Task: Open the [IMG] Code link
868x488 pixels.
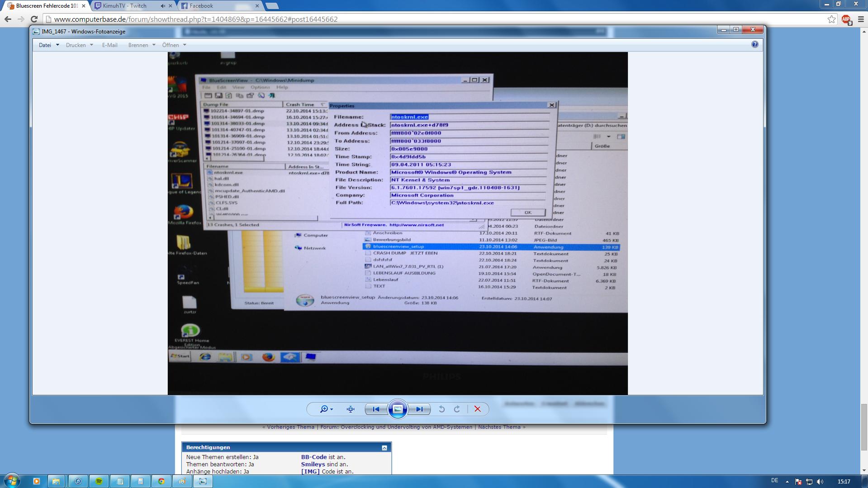Action: coord(310,472)
